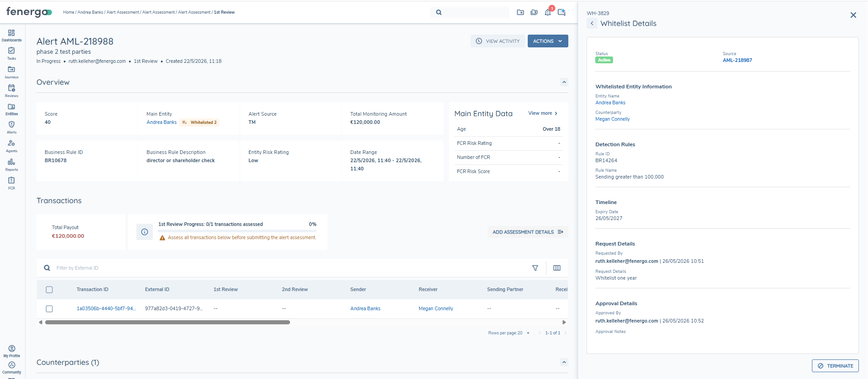Open My Profile in the sidebar
Screen dimensions: 868x379
point(11,351)
